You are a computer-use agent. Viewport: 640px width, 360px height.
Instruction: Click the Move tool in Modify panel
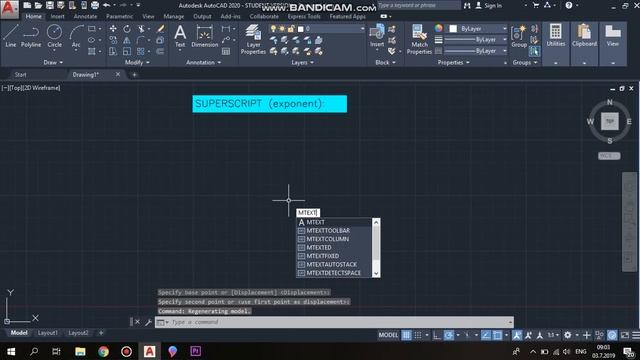pyautogui.click(x=113, y=29)
